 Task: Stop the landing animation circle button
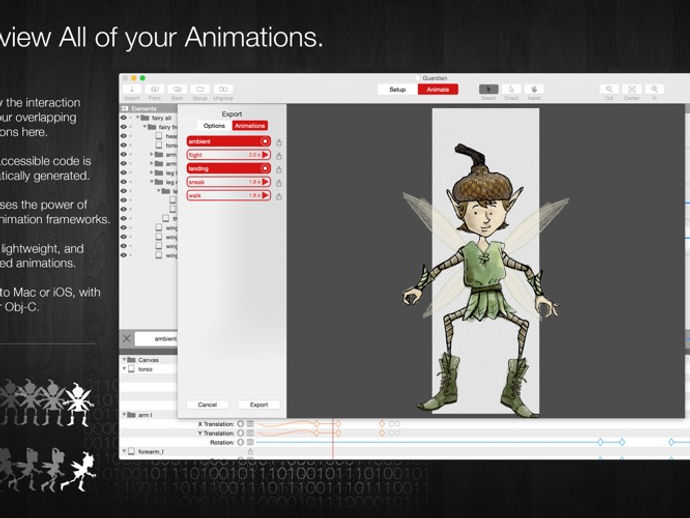click(x=265, y=168)
